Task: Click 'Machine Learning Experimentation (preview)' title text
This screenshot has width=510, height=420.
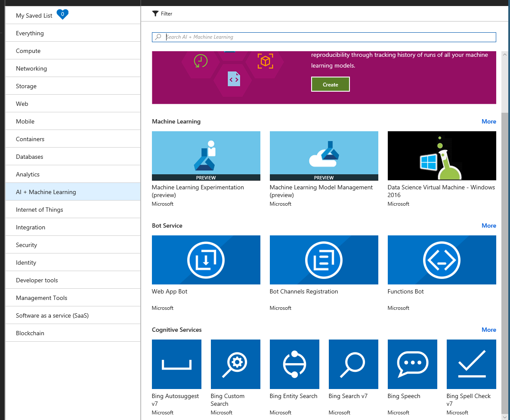Action: pos(198,191)
